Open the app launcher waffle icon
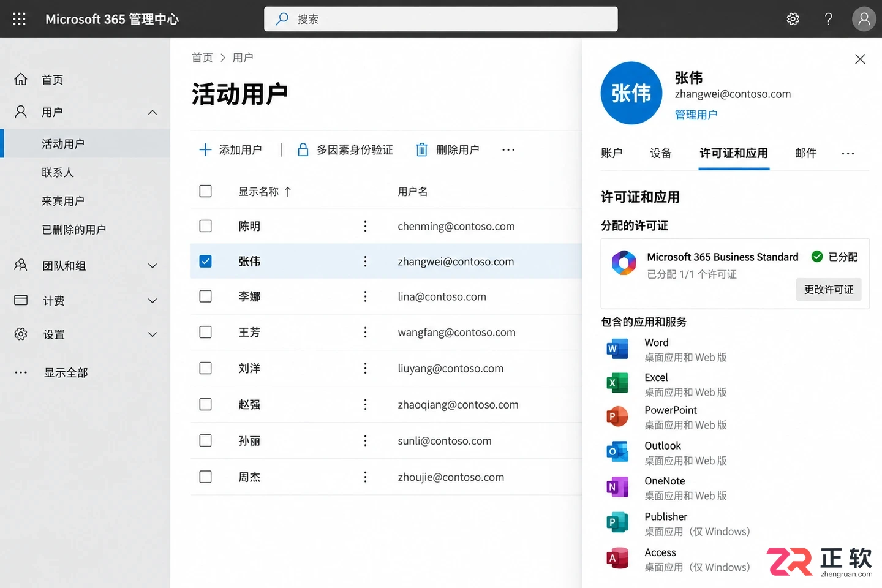The height and width of the screenshot is (588, 882). (x=19, y=19)
